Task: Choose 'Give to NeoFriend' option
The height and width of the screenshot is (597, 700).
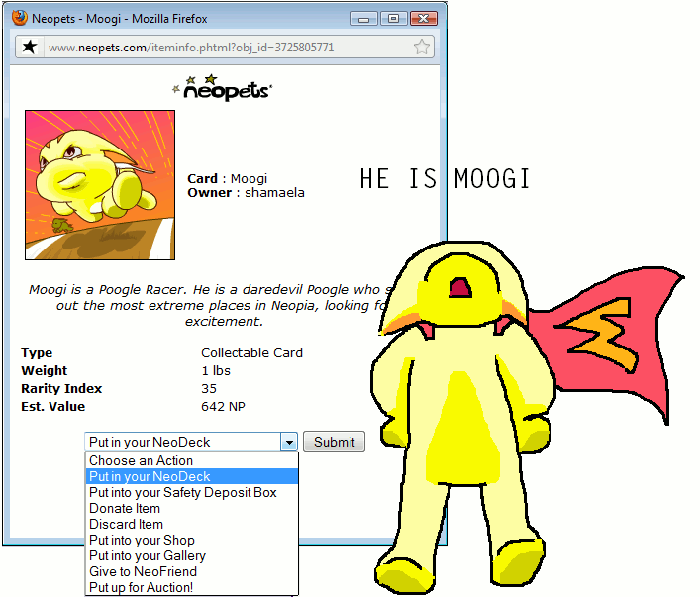Action: (191, 571)
